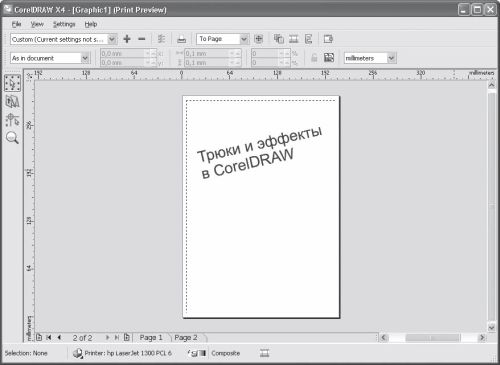Click the vertical scrollbar down arrow
The height and width of the screenshot is (365, 500).
[491, 327]
